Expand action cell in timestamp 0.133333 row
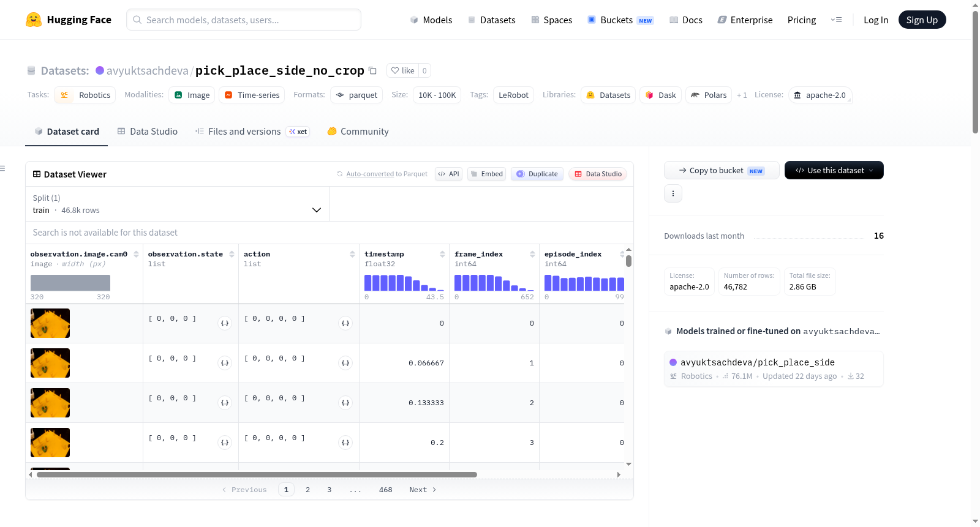The width and height of the screenshot is (980, 527). click(x=345, y=403)
